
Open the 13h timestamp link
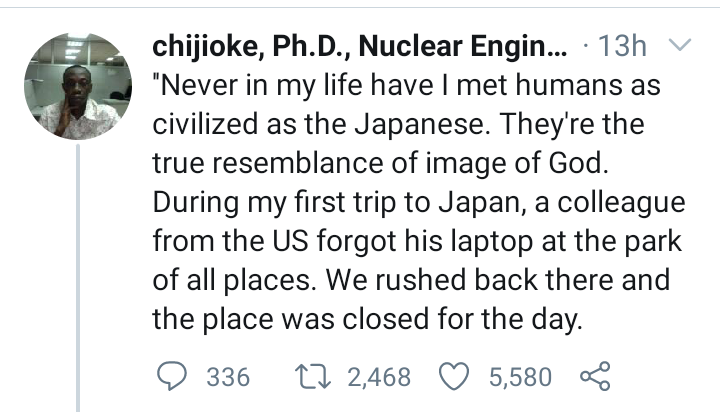pyautogui.click(x=624, y=47)
